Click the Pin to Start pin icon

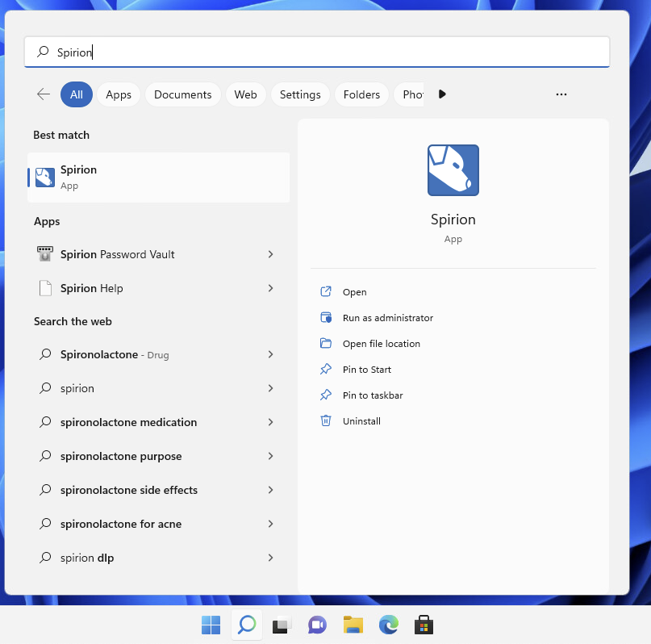pyautogui.click(x=326, y=369)
